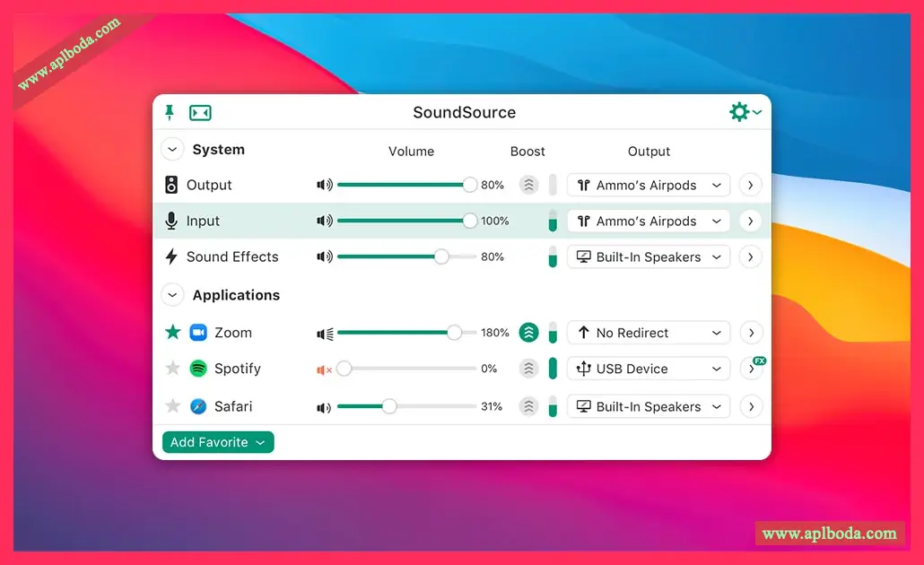
Task: Expand Spotify's effects with the FX arrow button
Action: pos(751,369)
